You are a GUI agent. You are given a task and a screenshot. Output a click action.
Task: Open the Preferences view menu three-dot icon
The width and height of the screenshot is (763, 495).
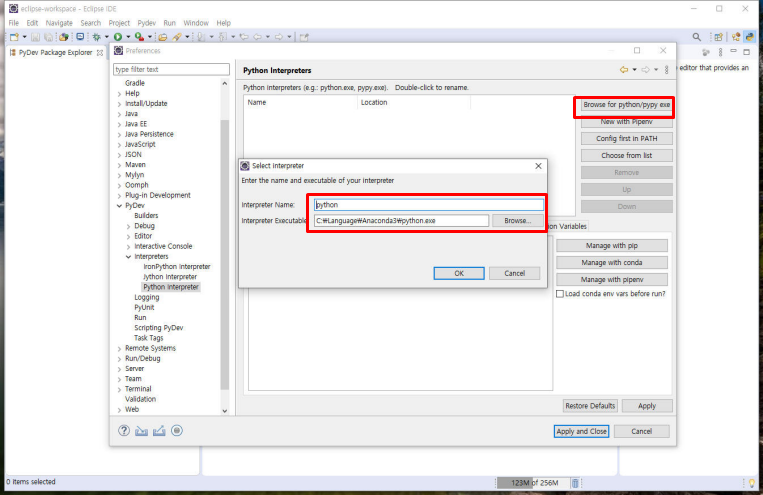pos(667,70)
